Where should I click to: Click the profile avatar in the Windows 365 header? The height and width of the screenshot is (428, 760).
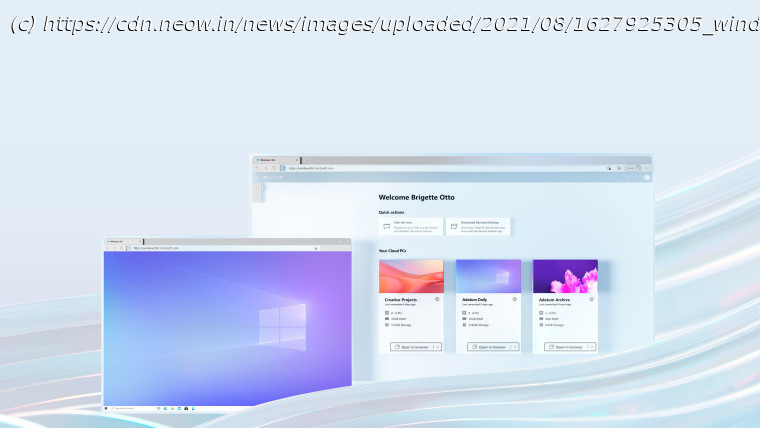coord(647,177)
